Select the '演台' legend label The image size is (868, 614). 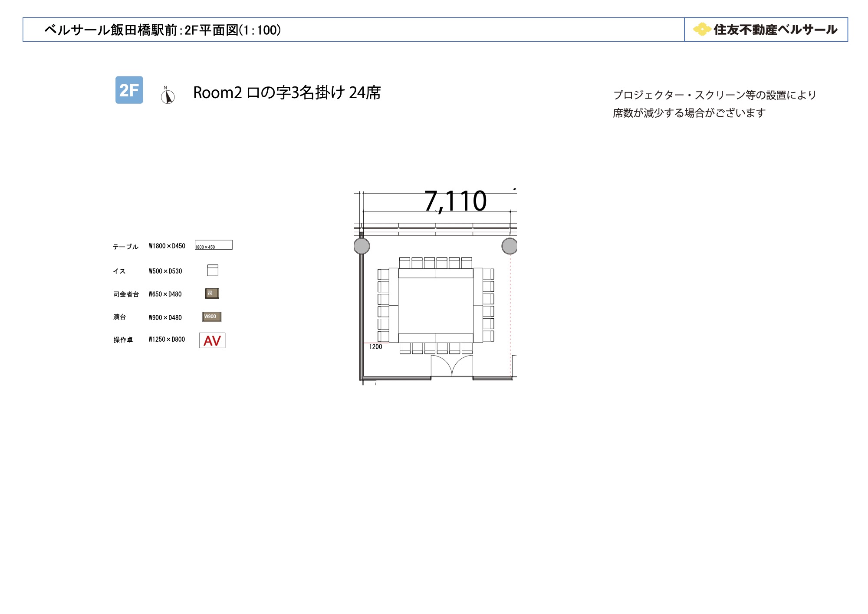pyautogui.click(x=119, y=317)
